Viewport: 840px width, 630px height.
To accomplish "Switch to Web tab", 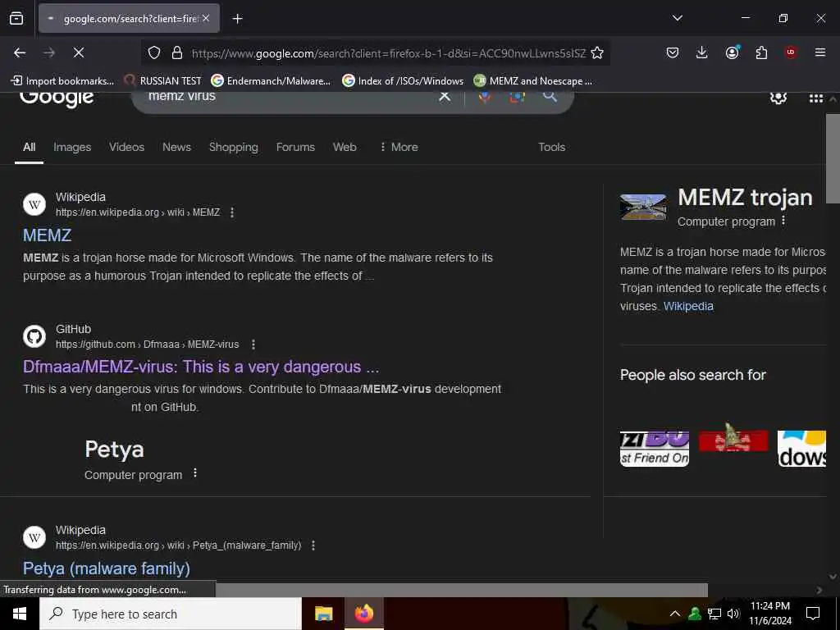I will pos(345,147).
